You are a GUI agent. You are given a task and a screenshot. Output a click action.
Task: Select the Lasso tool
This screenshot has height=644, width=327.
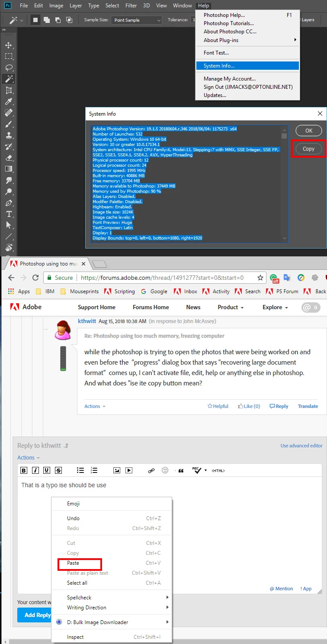(x=9, y=68)
